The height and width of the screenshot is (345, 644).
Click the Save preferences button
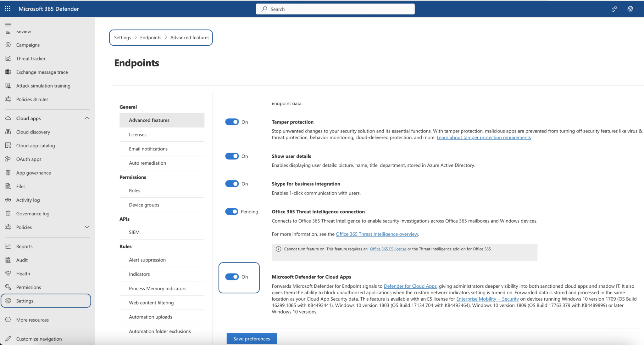pyautogui.click(x=251, y=338)
